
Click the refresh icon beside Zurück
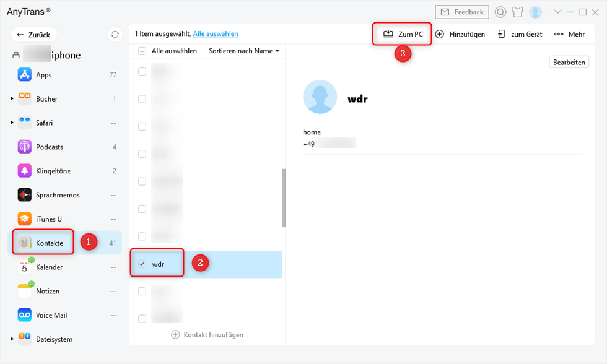(115, 35)
